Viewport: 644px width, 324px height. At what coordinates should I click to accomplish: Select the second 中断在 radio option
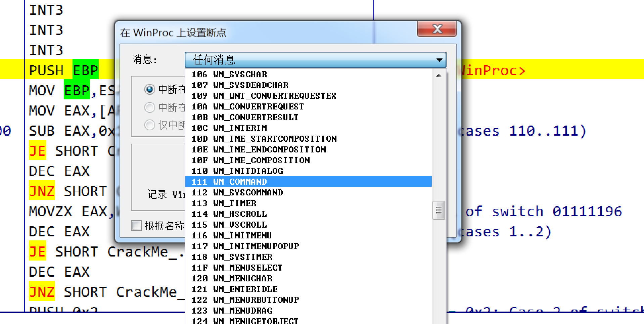coord(149,107)
